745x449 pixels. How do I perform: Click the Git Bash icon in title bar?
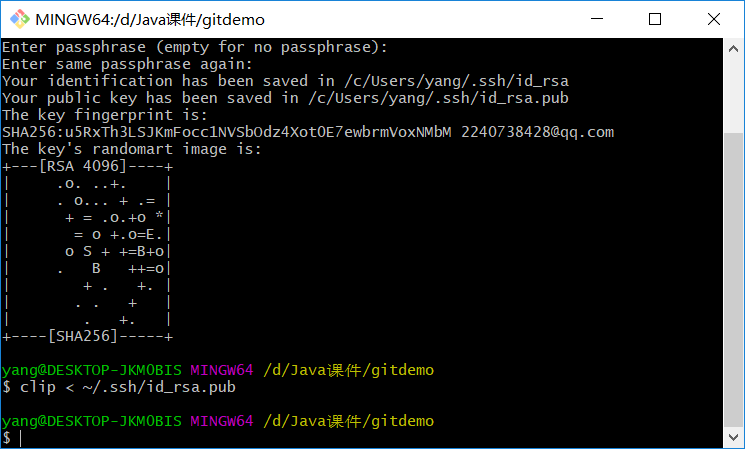(18, 19)
